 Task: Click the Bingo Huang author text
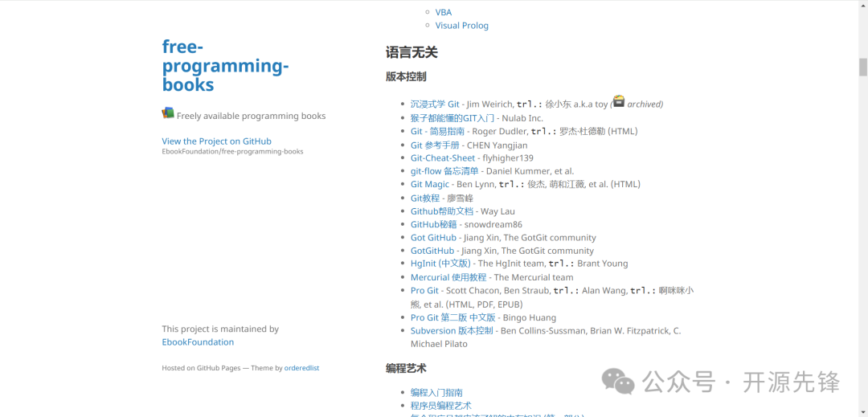(529, 317)
